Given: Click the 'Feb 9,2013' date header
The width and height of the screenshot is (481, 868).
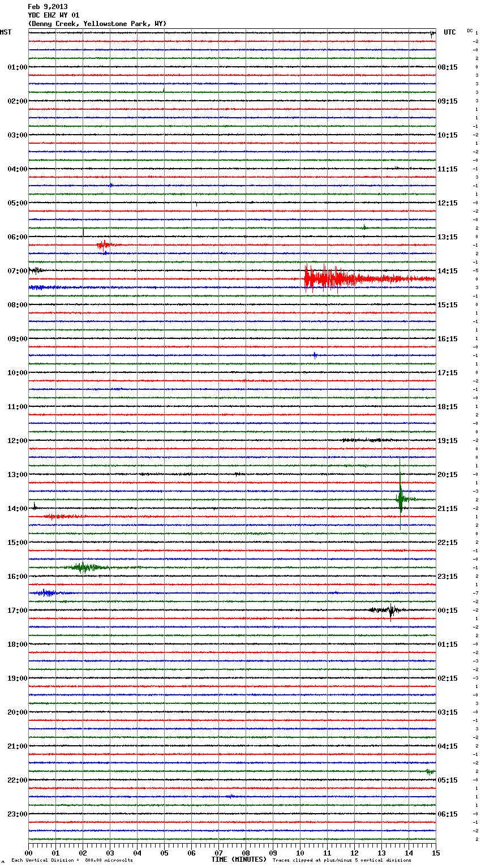Looking at the screenshot, I should click(x=48, y=7).
